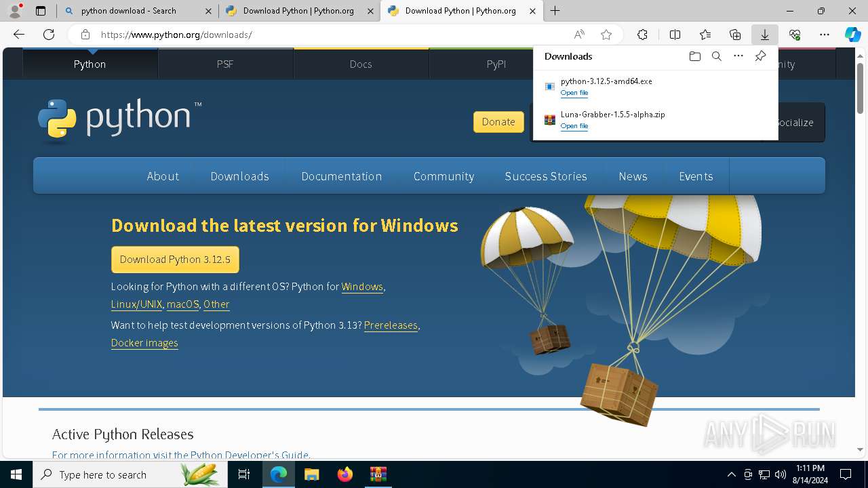868x488 pixels.
Task: Open the News menu item
Action: pyautogui.click(x=633, y=176)
